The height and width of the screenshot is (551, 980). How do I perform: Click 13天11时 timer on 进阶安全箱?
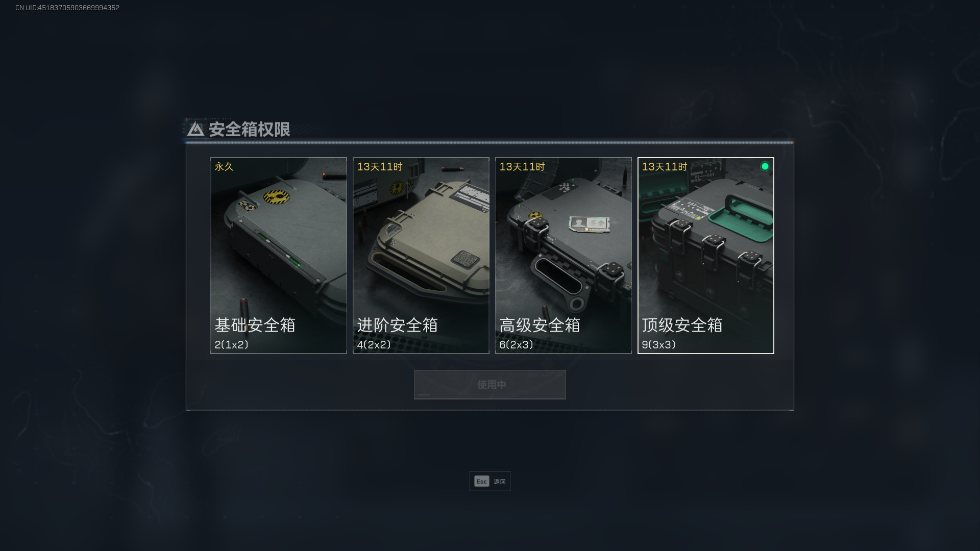pyautogui.click(x=380, y=167)
